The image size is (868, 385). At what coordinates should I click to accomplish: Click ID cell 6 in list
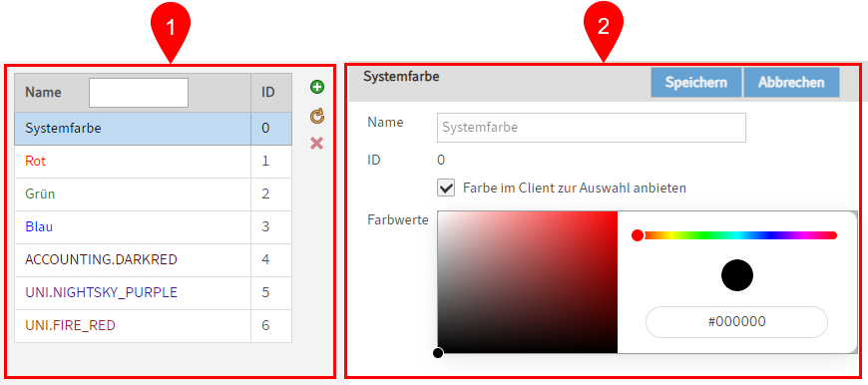pos(271,326)
